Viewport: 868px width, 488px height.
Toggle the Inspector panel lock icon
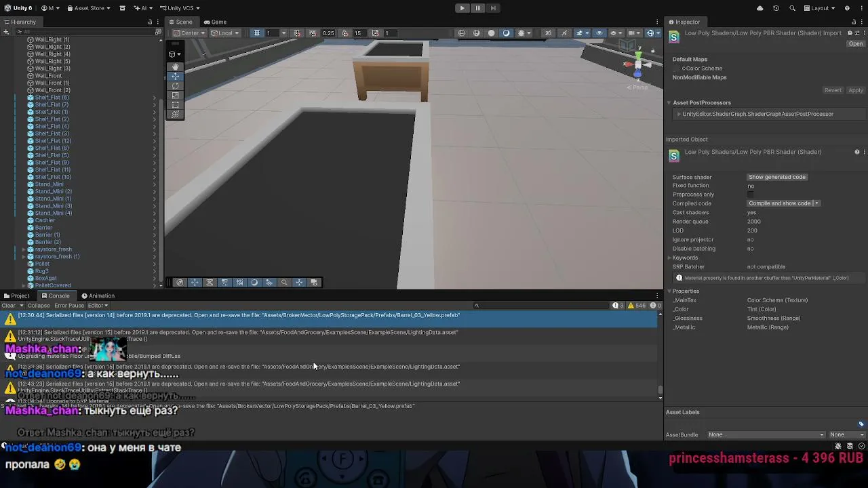click(x=854, y=22)
